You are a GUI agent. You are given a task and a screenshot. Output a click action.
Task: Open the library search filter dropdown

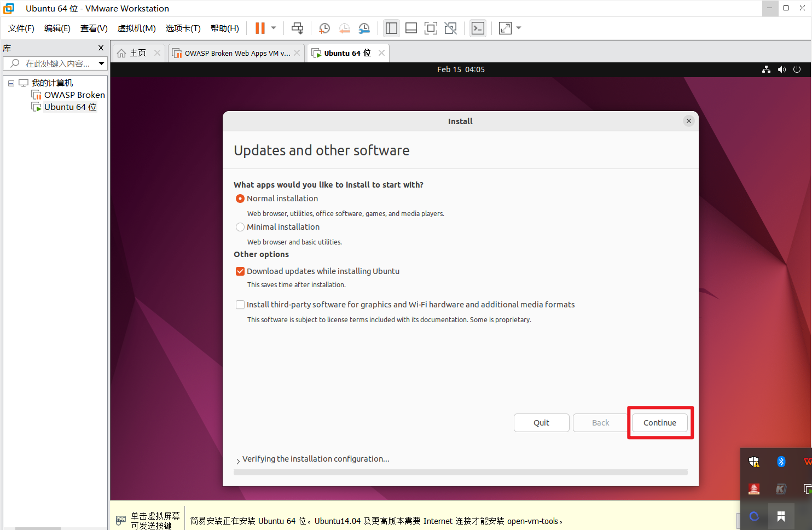pos(102,63)
